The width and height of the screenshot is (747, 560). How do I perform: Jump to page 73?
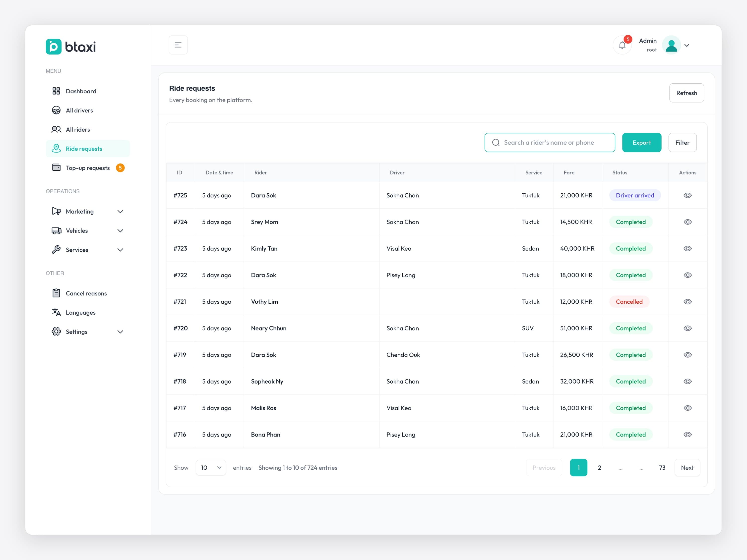coord(662,467)
